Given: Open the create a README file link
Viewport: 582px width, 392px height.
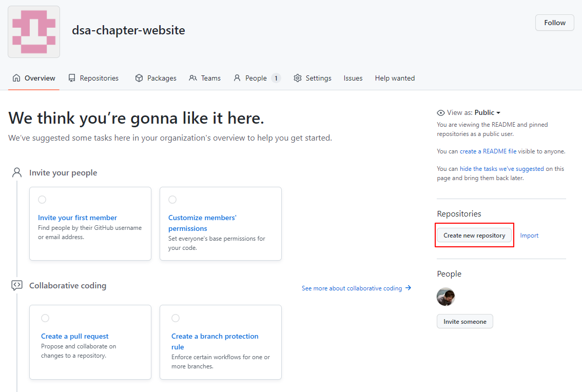Looking at the screenshot, I should (488, 151).
